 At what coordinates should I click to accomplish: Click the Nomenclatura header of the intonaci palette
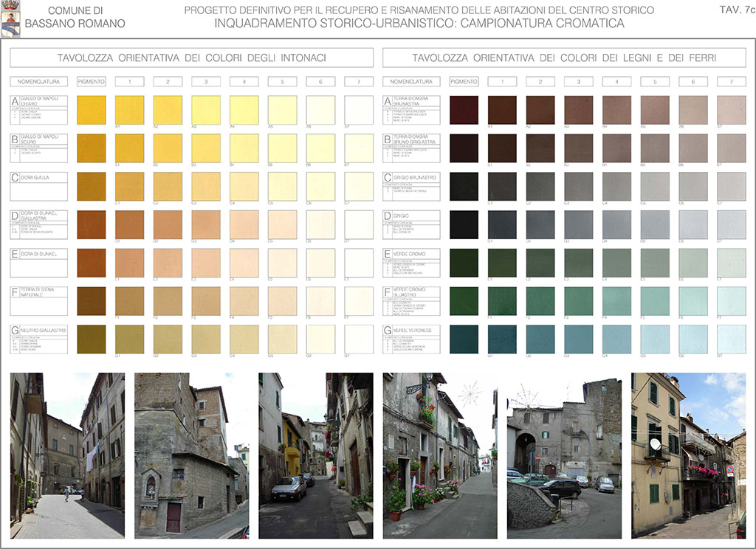tap(38, 81)
